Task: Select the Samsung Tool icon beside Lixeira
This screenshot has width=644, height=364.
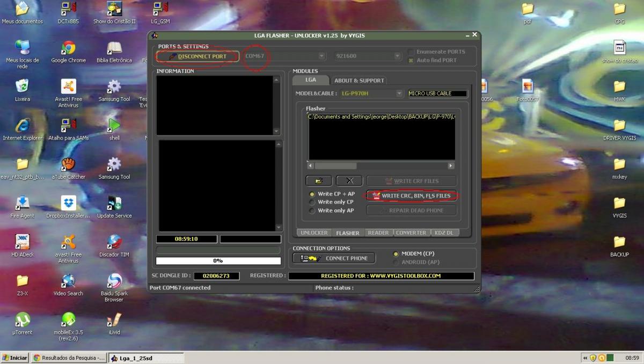Action: tap(114, 90)
